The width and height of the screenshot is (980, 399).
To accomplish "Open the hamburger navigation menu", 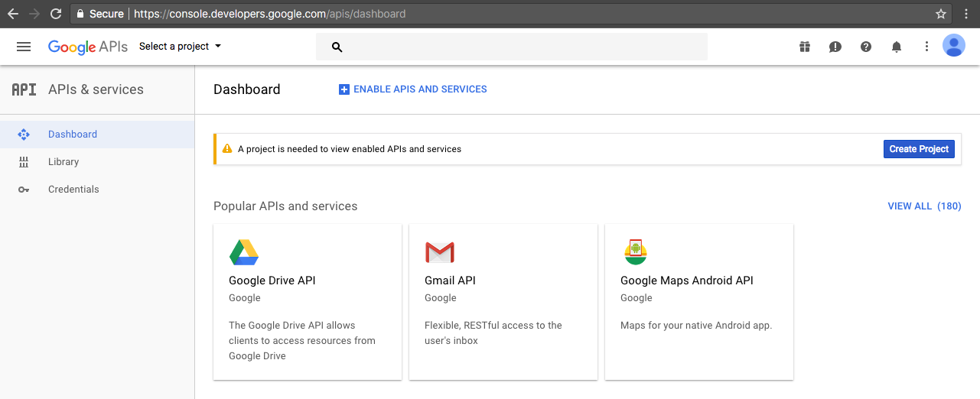I will (x=24, y=47).
